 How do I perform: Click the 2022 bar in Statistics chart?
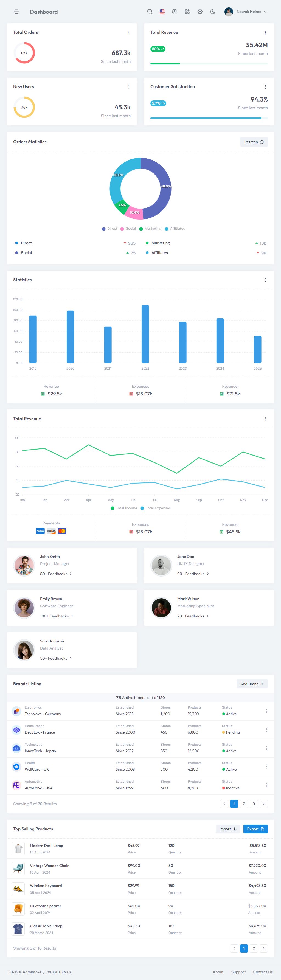point(145,334)
